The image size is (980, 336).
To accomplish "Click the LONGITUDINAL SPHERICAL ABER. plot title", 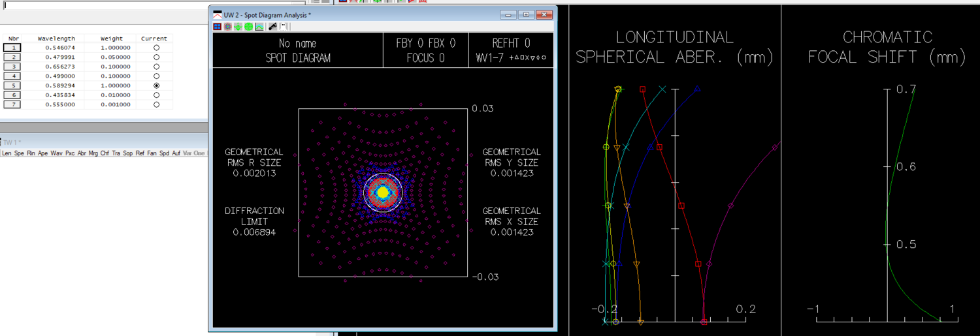I will coord(674,47).
